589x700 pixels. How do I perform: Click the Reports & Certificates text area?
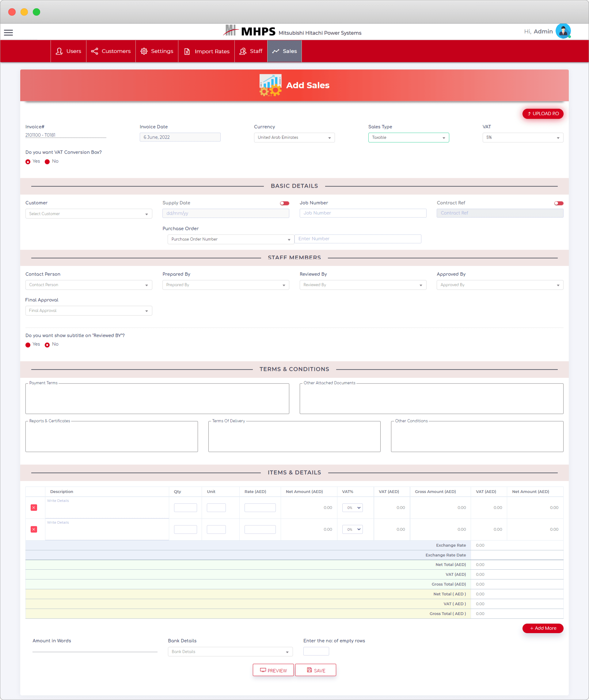pyautogui.click(x=112, y=436)
